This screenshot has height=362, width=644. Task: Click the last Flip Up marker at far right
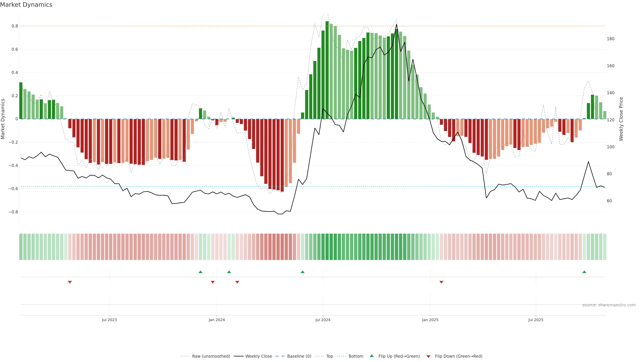(x=584, y=272)
